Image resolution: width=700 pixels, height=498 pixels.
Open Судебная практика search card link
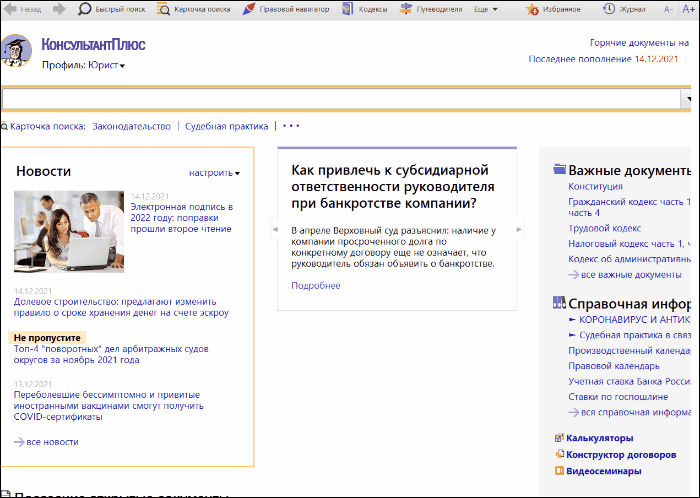226,127
